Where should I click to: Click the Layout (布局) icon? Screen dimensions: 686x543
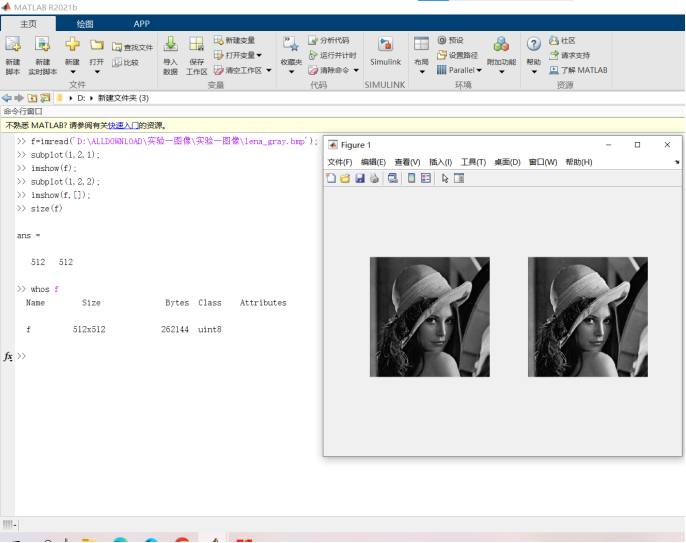pyautogui.click(x=421, y=44)
